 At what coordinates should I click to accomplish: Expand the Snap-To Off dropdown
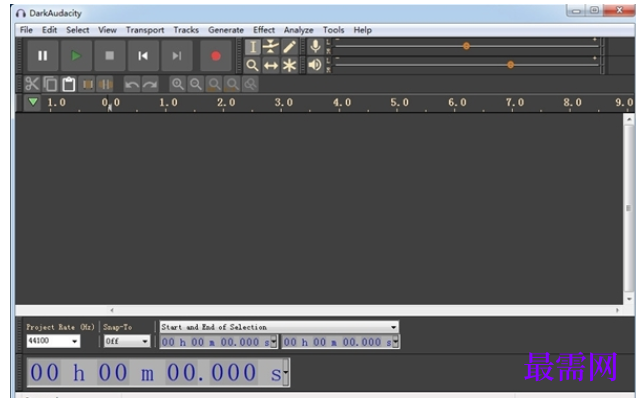pyautogui.click(x=145, y=341)
